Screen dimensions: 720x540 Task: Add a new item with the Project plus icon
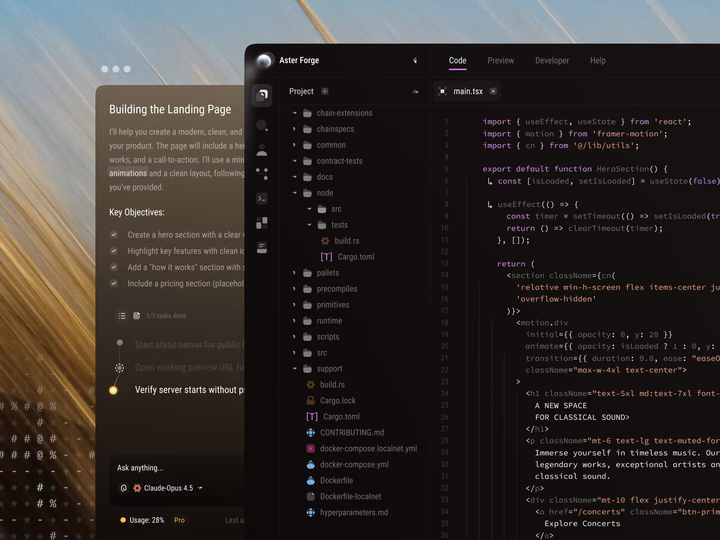tap(325, 91)
